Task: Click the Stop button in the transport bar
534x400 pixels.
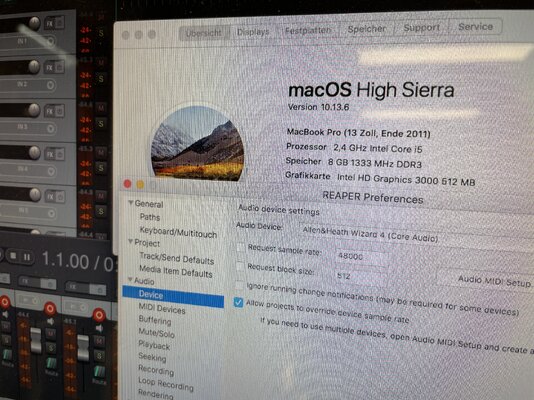Action: (13, 256)
